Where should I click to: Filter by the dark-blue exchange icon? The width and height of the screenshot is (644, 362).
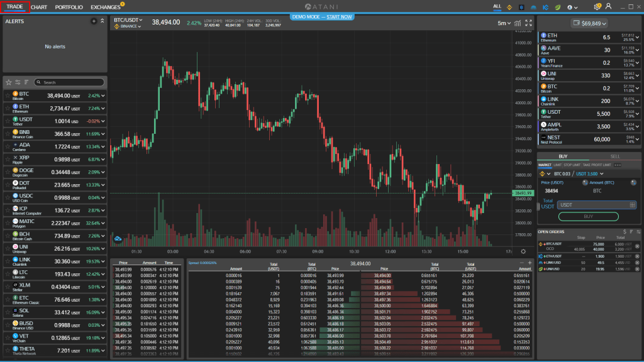point(521,8)
